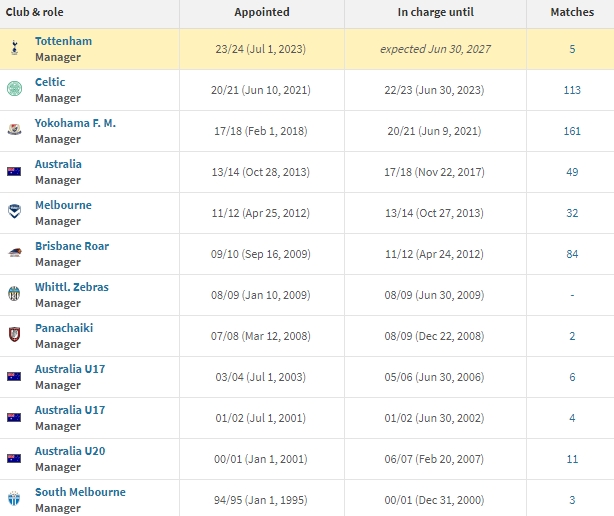614x516 pixels.
Task: Click the Panachaiki club crest icon
Action: (14, 335)
